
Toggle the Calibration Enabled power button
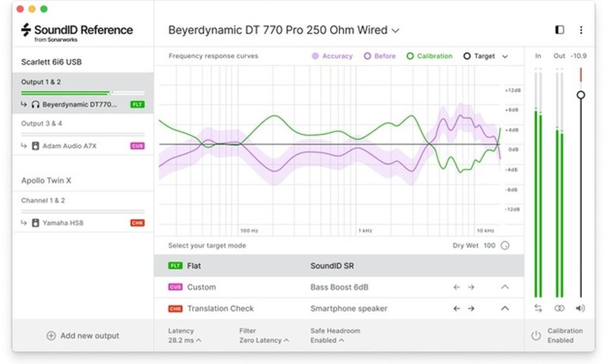click(536, 335)
